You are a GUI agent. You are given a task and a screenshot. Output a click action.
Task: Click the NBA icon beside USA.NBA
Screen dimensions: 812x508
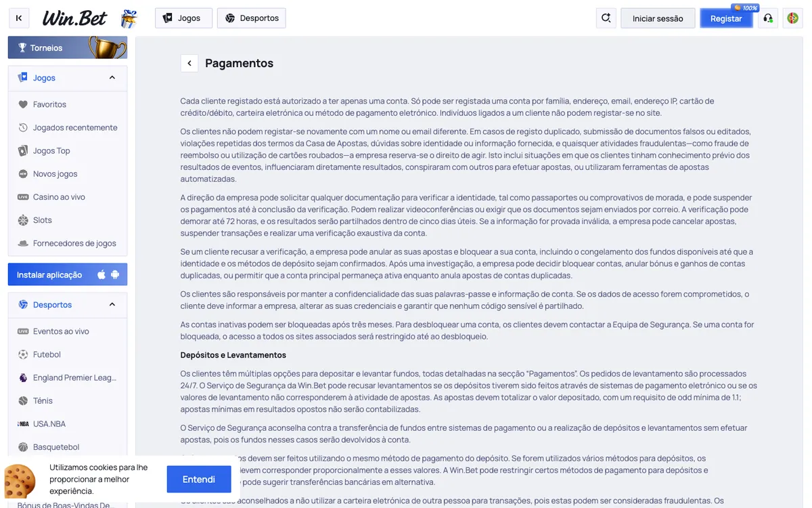tap(23, 423)
